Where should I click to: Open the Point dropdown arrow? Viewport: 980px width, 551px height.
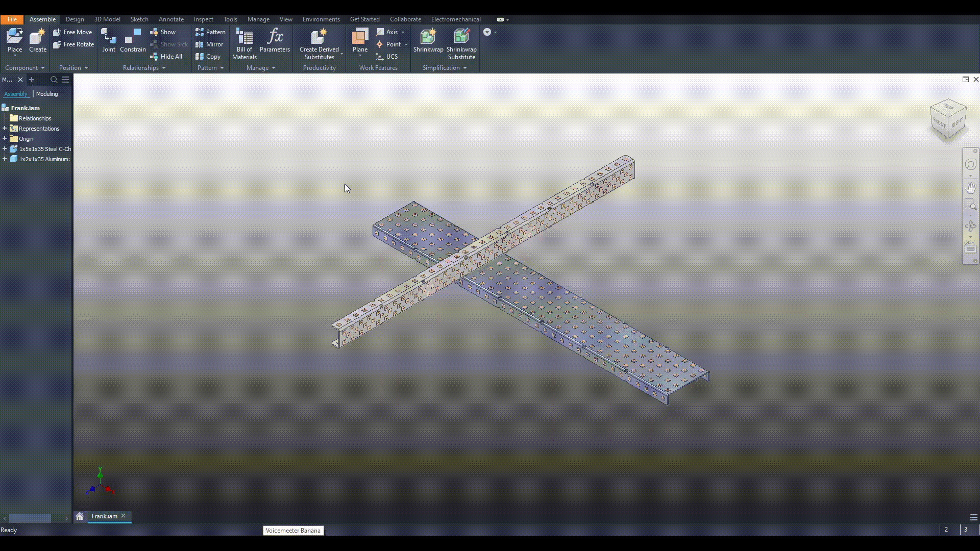406,44
